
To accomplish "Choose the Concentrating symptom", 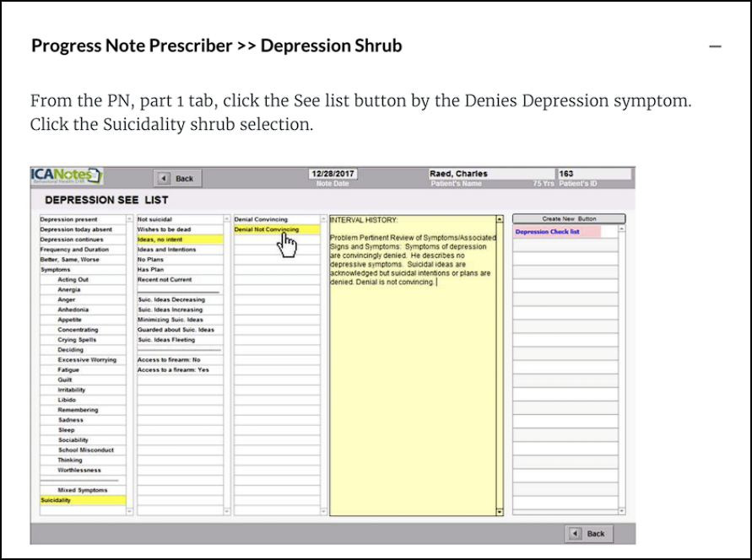I will (x=83, y=330).
